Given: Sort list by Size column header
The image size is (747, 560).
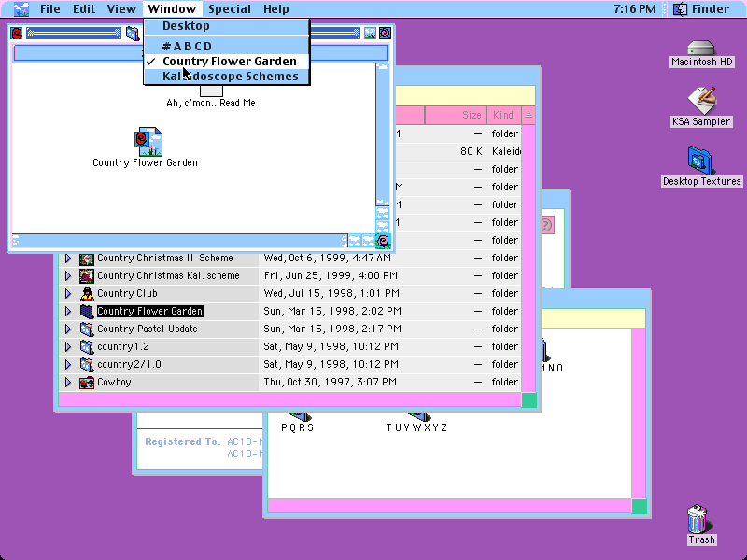Looking at the screenshot, I should 456,115.
